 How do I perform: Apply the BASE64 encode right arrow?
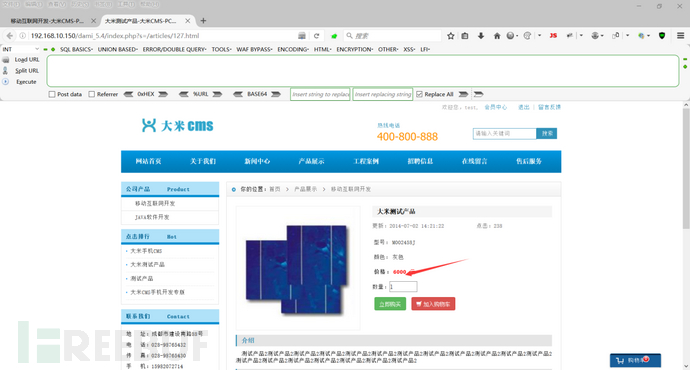click(x=276, y=94)
